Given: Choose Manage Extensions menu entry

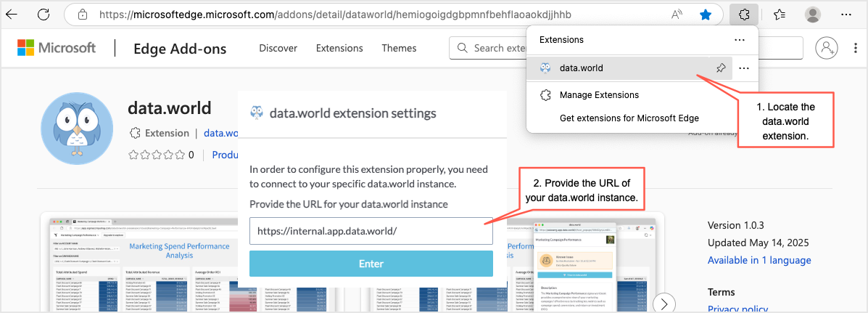Looking at the screenshot, I should pos(599,95).
